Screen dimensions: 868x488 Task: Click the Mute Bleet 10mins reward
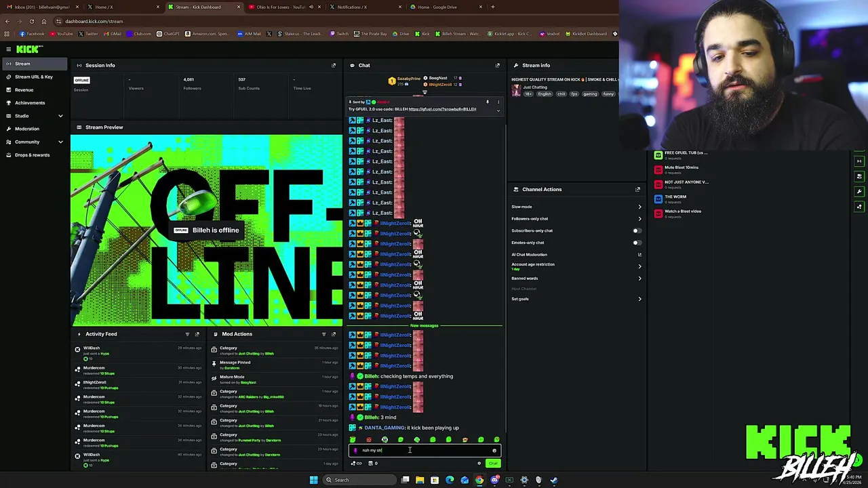682,169
